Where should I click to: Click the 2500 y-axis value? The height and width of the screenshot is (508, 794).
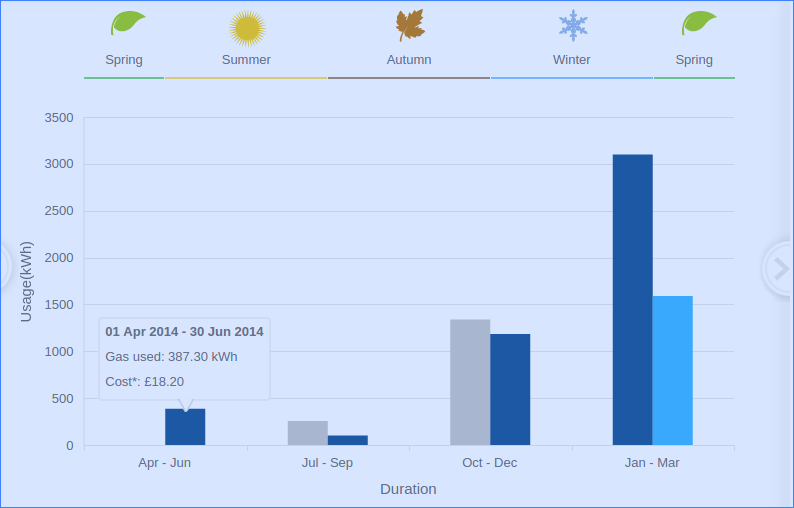59,211
